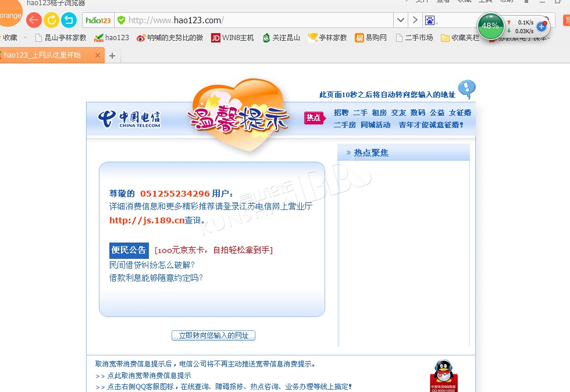Click the red browser back arrow button
The width and height of the screenshot is (570, 392).
click(x=34, y=20)
